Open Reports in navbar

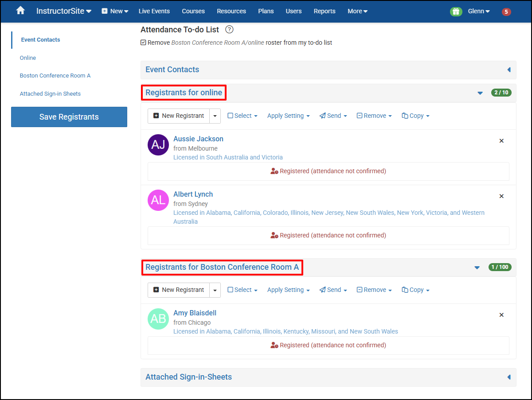pyautogui.click(x=325, y=11)
